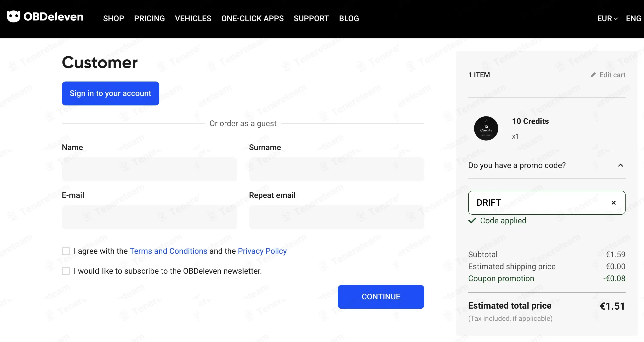Click the Name input field
This screenshot has width=644, height=342.
point(149,169)
